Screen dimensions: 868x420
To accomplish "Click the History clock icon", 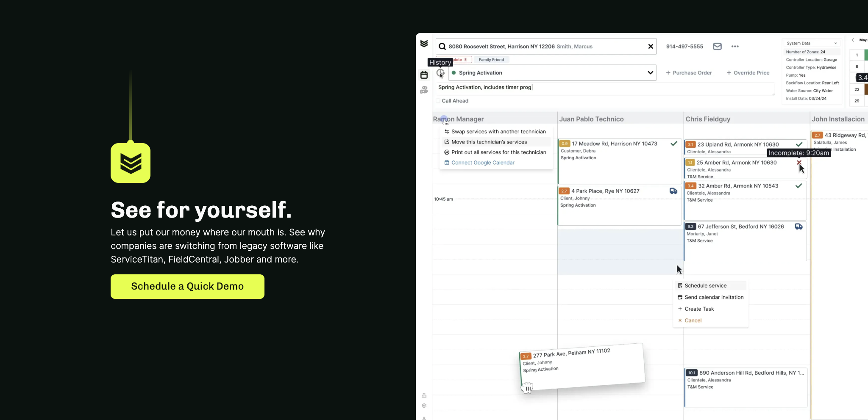I will (441, 73).
